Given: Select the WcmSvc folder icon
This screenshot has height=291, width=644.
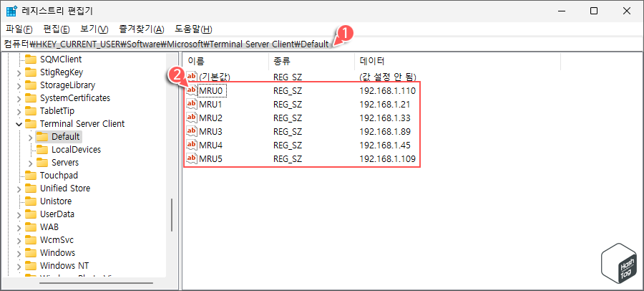Looking at the screenshot, I should (30, 239).
